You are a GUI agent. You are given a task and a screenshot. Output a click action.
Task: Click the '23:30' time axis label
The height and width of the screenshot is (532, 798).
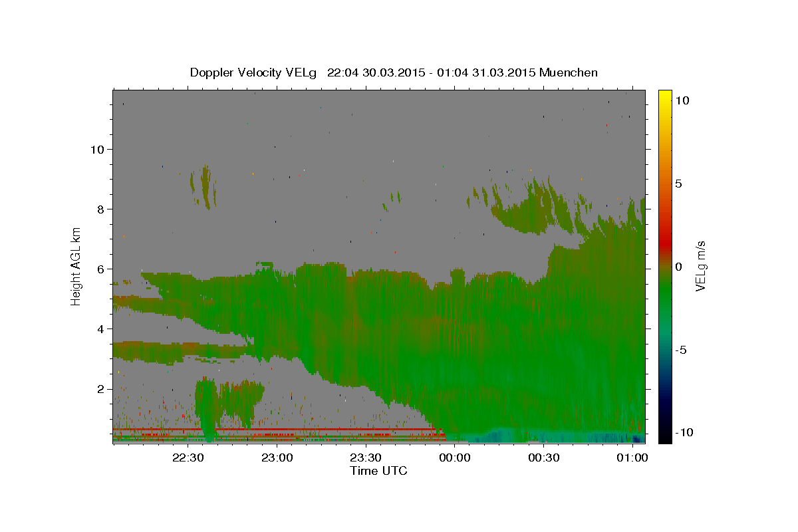tap(366, 458)
